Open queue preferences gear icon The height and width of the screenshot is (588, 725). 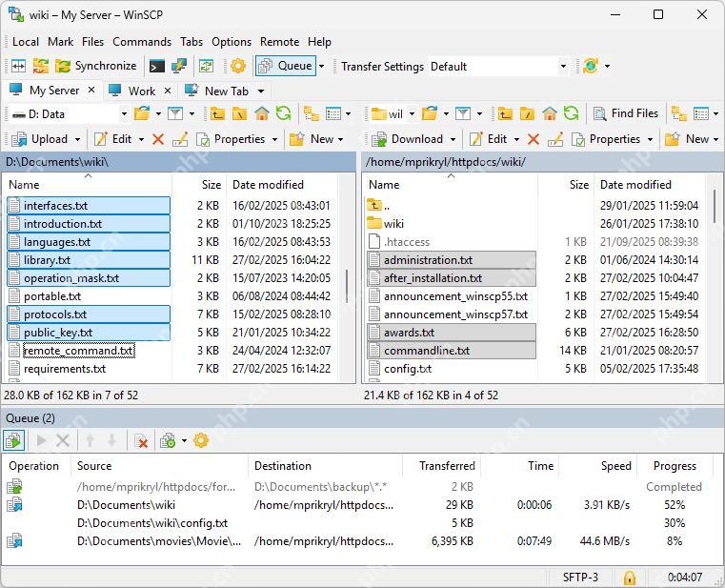(201, 440)
